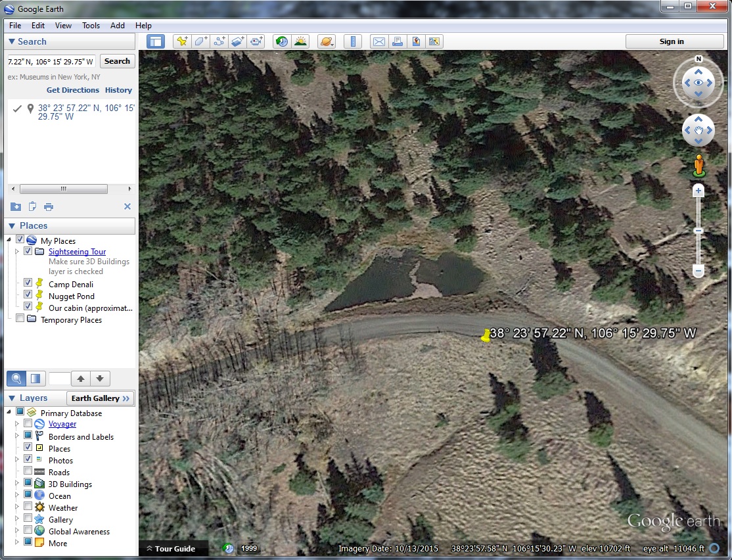Record a tour camera icon
The width and height of the screenshot is (732, 560).
pyautogui.click(x=256, y=41)
